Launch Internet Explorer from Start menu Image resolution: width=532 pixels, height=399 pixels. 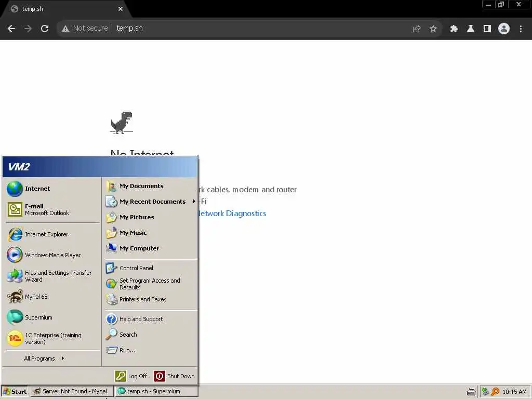(52, 234)
